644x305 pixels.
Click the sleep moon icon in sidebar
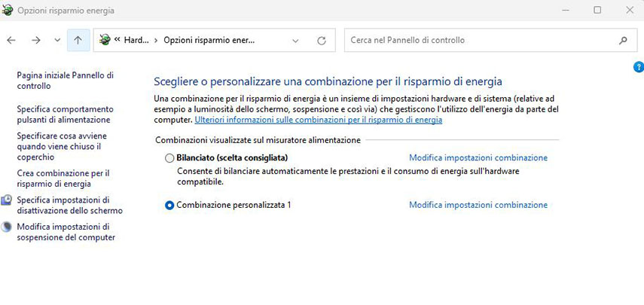pyautogui.click(x=6, y=227)
